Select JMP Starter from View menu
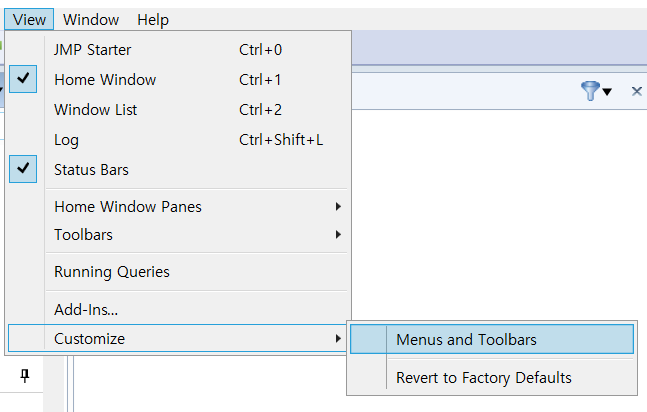Image resolution: width=647 pixels, height=412 pixels. (x=178, y=50)
